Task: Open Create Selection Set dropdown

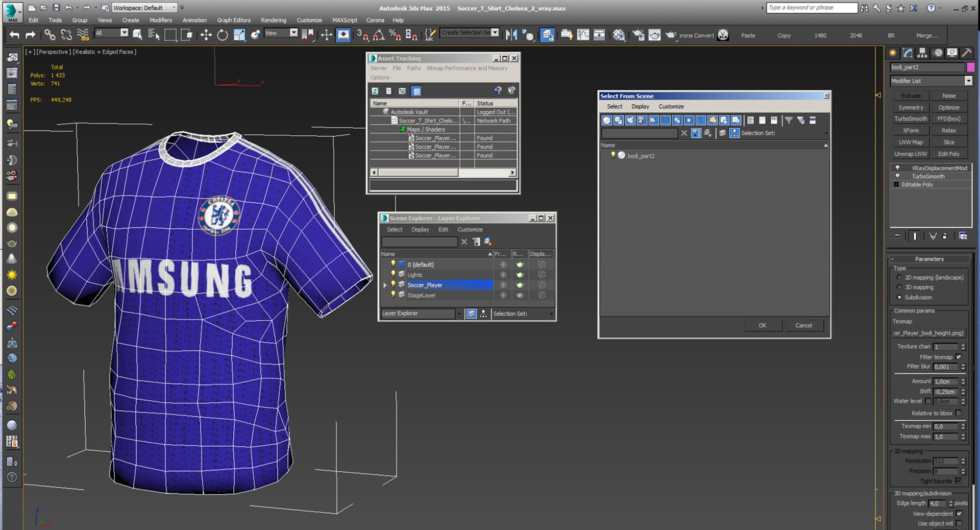Action: pos(495,33)
